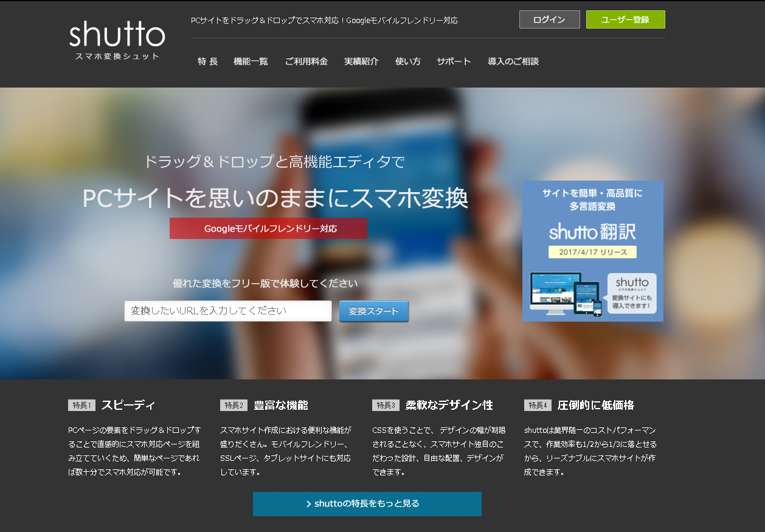Image resolution: width=765 pixels, height=532 pixels.
Task: Click 導入のご相談 in navigation
Action: pyautogui.click(x=513, y=61)
